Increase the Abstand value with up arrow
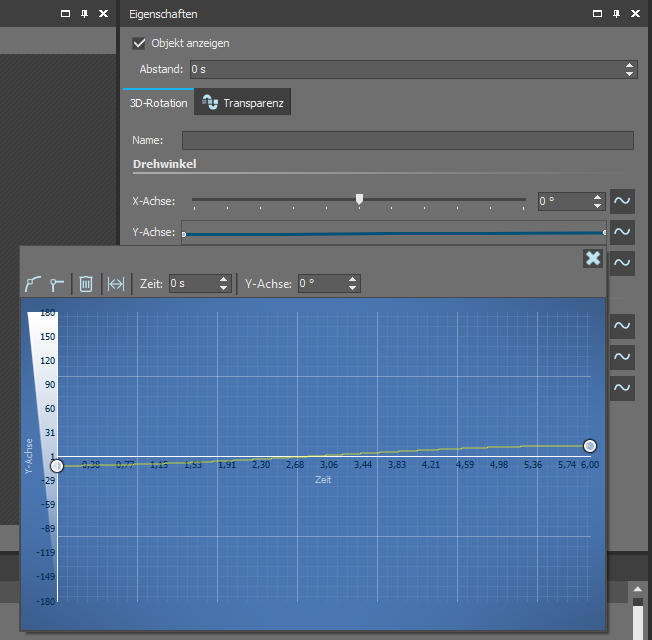 pyautogui.click(x=629, y=65)
